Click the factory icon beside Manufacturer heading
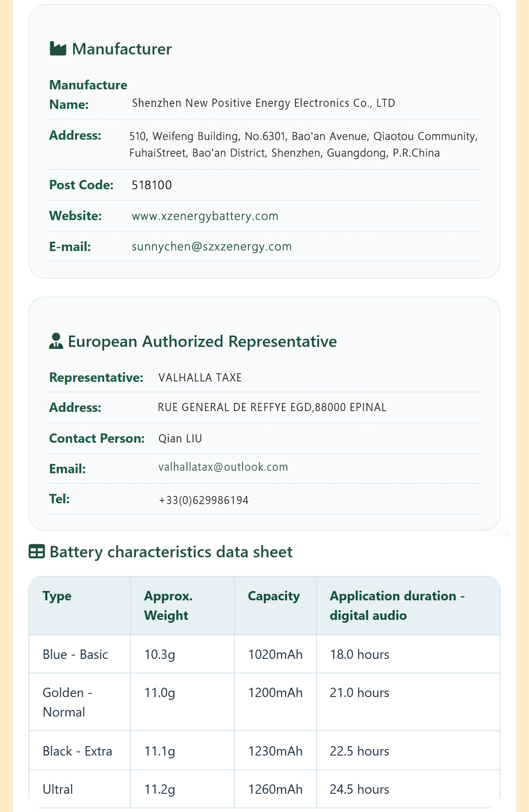Screen dimensions: 529x812 coord(58,49)
